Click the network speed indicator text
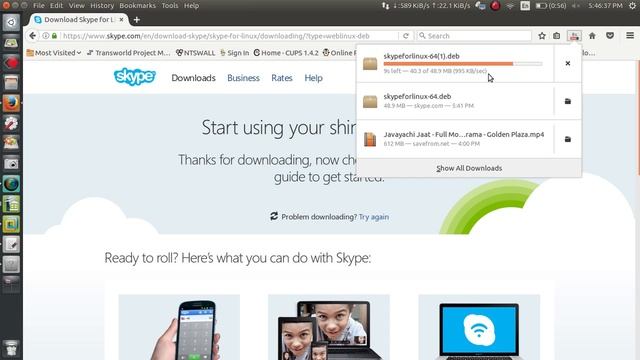640x360 pixels. pyautogui.click(x=432, y=6)
